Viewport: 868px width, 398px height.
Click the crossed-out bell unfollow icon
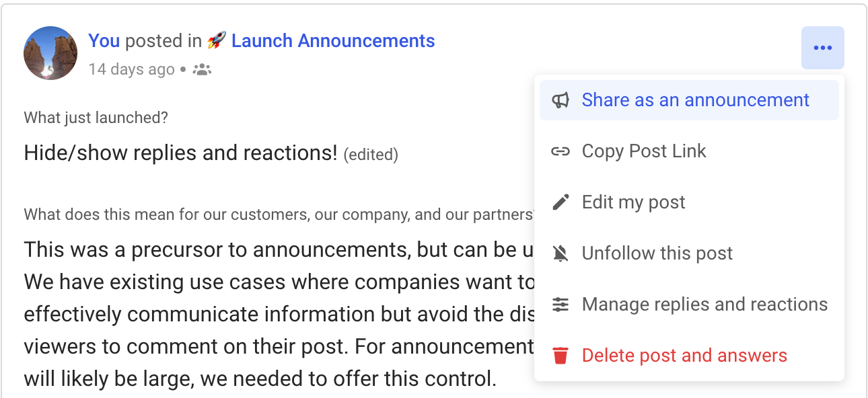pyautogui.click(x=560, y=253)
